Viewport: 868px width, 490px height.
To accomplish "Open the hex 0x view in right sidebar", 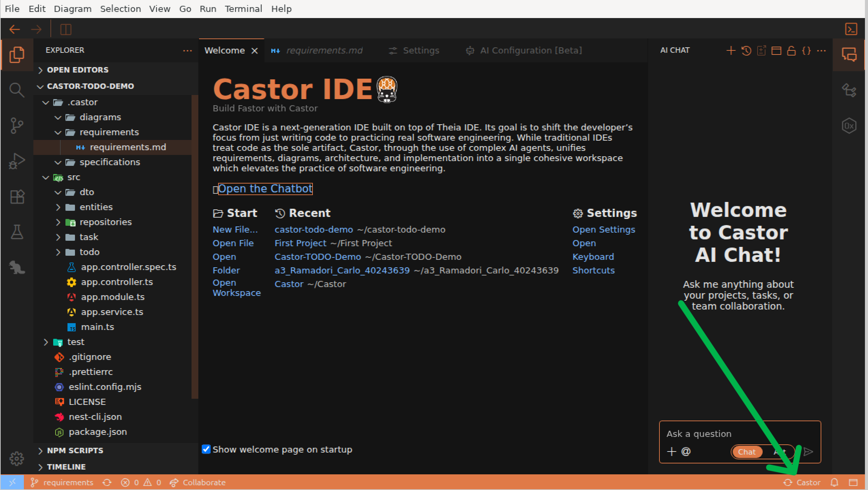I will tap(849, 126).
